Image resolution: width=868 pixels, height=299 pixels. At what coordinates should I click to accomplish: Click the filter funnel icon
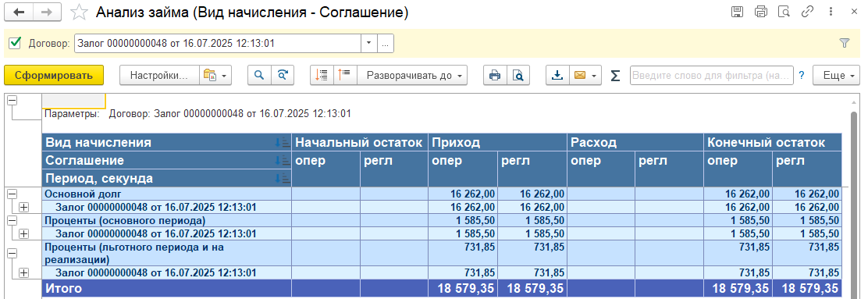point(845,43)
